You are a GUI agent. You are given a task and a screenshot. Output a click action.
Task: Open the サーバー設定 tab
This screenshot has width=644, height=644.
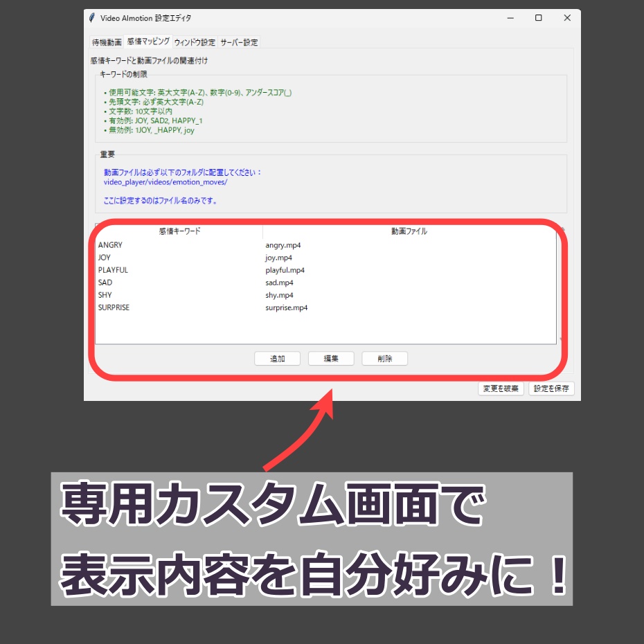pos(240,41)
